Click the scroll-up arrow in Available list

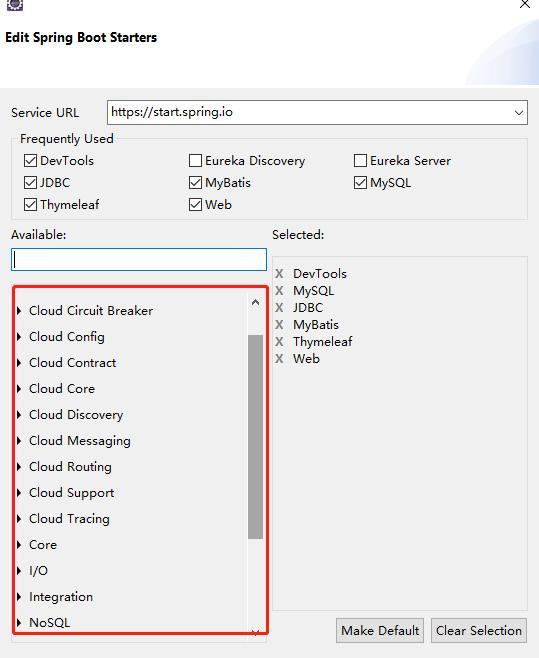pyautogui.click(x=255, y=302)
